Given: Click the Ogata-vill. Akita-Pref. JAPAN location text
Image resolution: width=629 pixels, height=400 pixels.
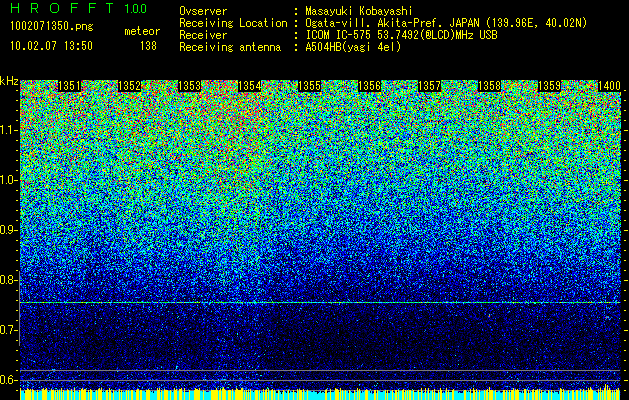Looking at the screenshot, I should tap(446, 23).
